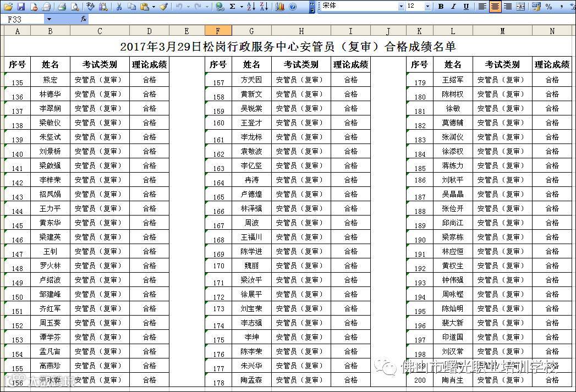Click the Save icon in toolbar
The height and width of the screenshot is (392, 576).
click(x=20, y=6)
